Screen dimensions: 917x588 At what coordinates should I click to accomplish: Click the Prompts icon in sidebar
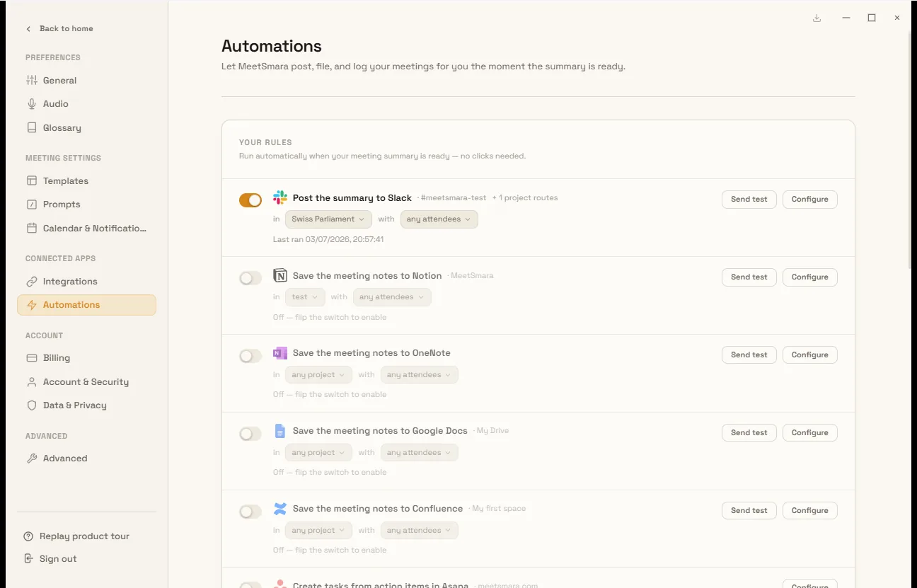pos(32,204)
